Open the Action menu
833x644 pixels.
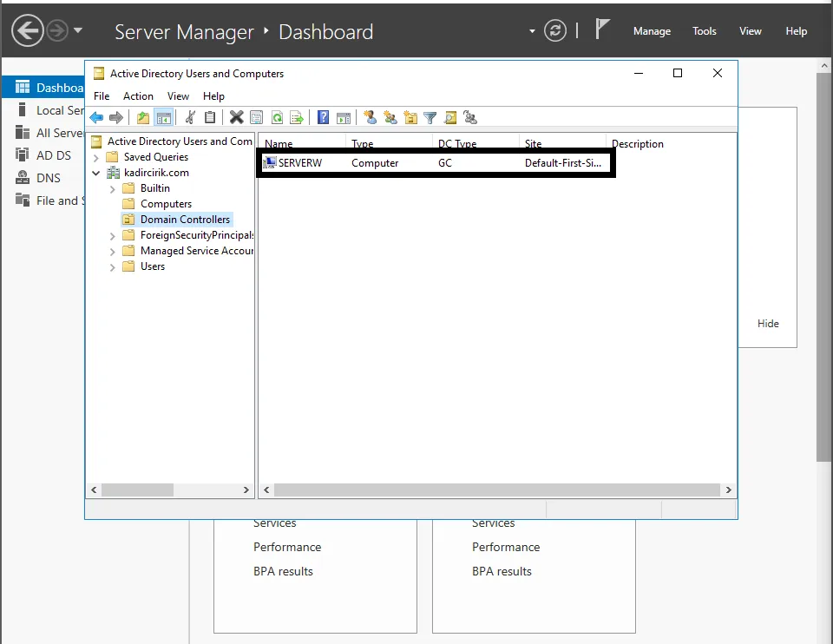[138, 96]
